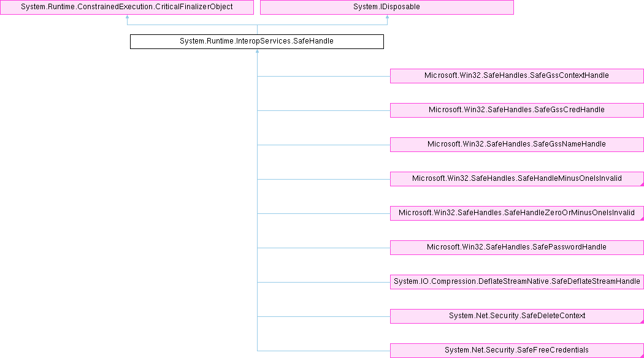The image size is (644, 358).
Task: Open the System.Net.Security.SafeDeleteContext node
Action: click(x=516, y=316)
